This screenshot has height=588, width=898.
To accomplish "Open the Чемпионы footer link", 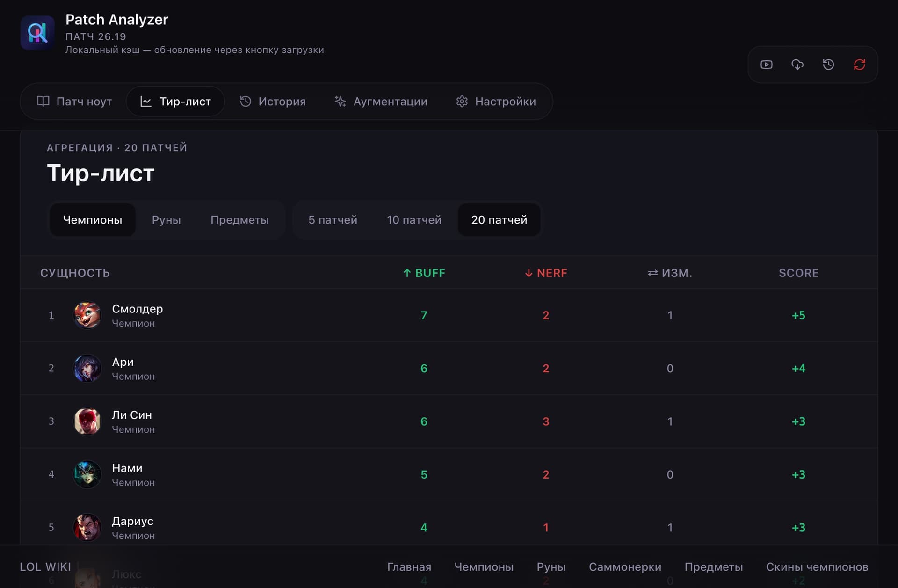I will click(x=484, y=567).
